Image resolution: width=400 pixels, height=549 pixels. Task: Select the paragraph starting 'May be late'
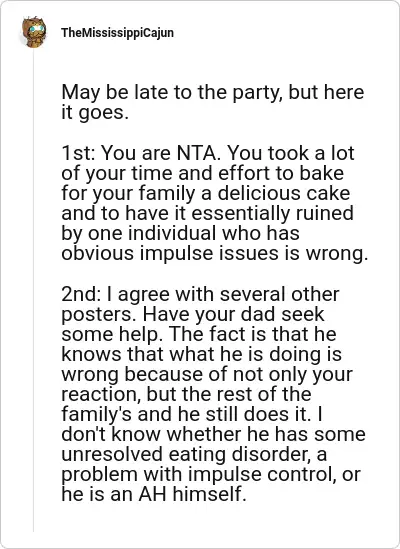(213, 102)
